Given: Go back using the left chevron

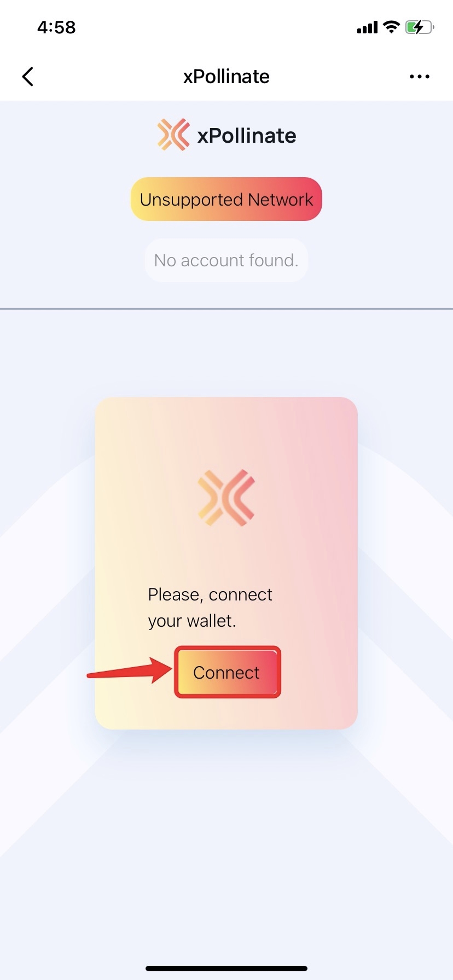Looking at the screenshot, I should pyautogui.click(x=28, y=77).
